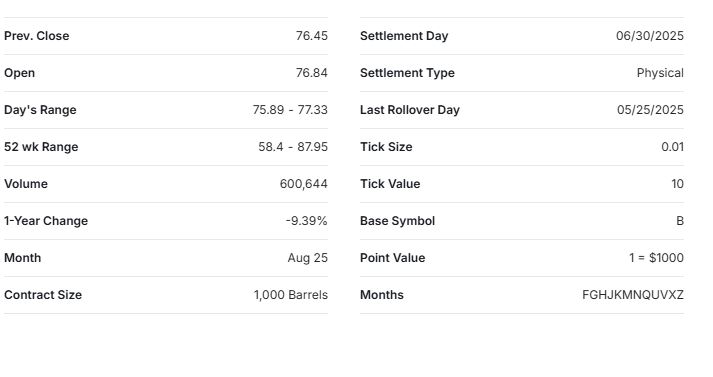Select the 58.4 - 87.95 value

click(x=293, y=147)
